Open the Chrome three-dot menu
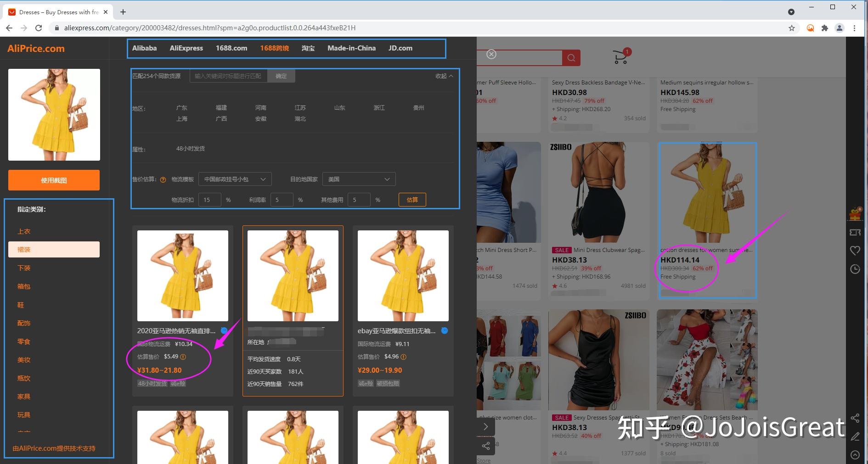This screenshot has width=868, height=464. pyautogui.click(x=854, y=28)
